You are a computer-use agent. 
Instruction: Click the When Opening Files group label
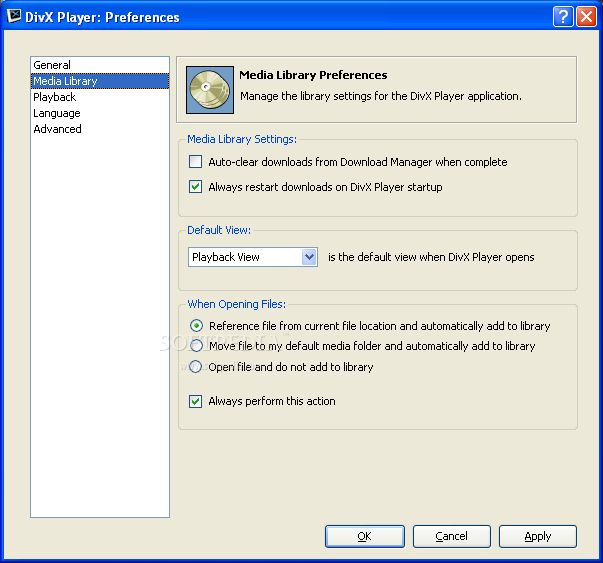click(237, 304)
